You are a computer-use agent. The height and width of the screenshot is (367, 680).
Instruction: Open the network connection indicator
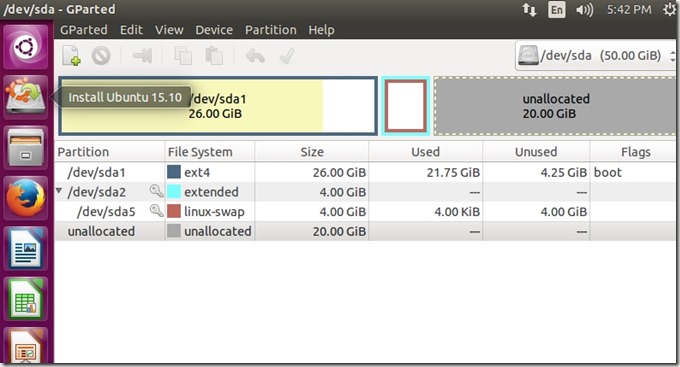coord(529,10)
